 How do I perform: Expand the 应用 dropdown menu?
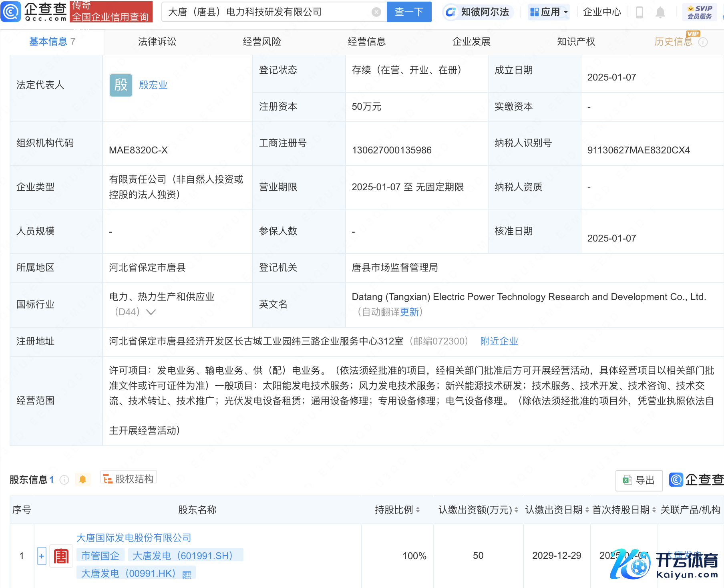pyautogui.click(x=549, y=12)
